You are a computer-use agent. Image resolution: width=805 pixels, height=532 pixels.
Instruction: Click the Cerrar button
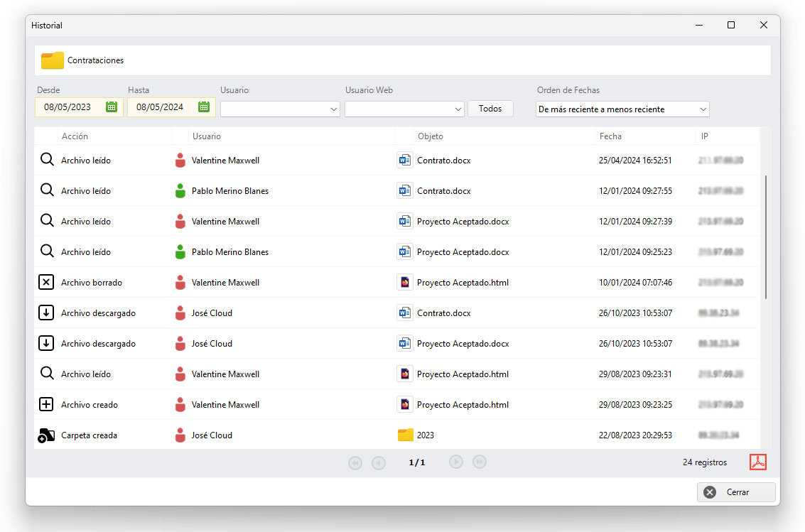[x=736, y=492]
